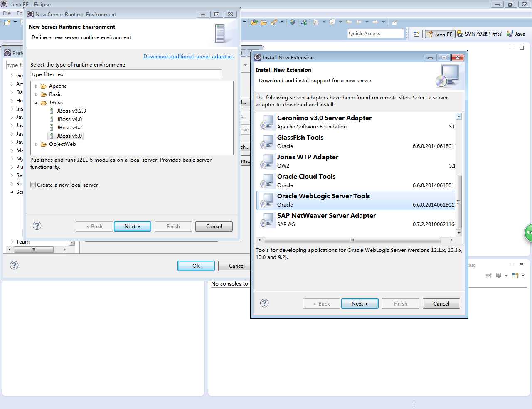Click the Open Type folder icon in toolbar

pos(254,22)
